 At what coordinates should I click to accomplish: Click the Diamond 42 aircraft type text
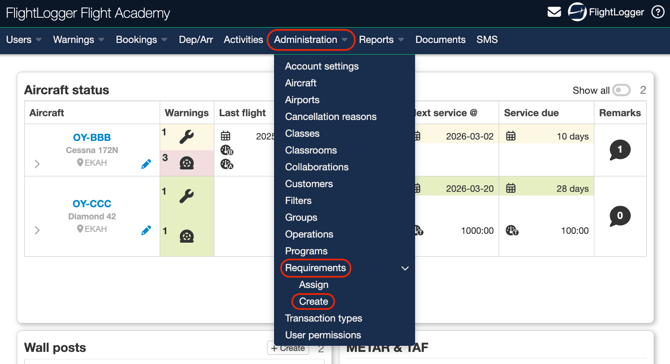coord(92,217)
